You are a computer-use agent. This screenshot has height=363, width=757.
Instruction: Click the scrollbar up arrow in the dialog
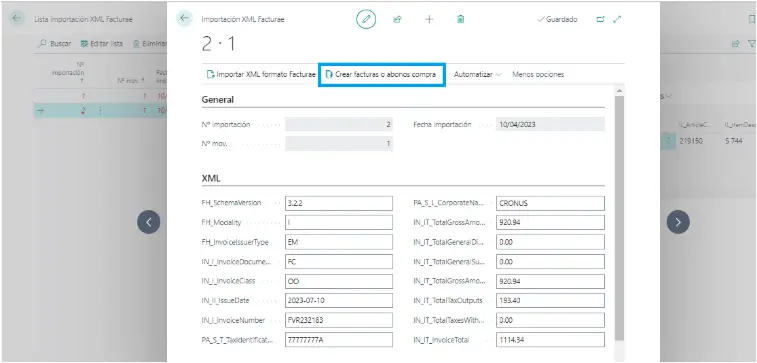click(x=619, y=91)
